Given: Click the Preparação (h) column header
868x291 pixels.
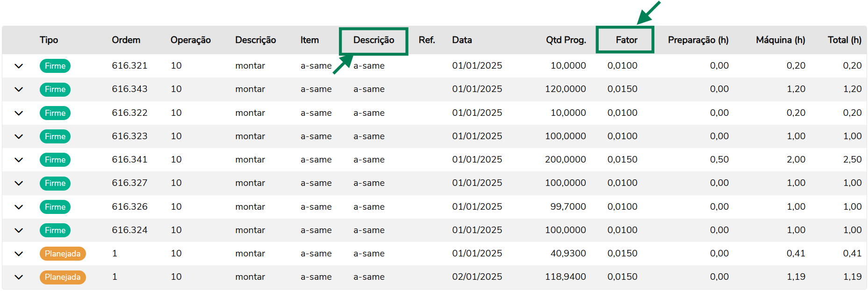Looking at the screenshot, I should pos(698,40).
